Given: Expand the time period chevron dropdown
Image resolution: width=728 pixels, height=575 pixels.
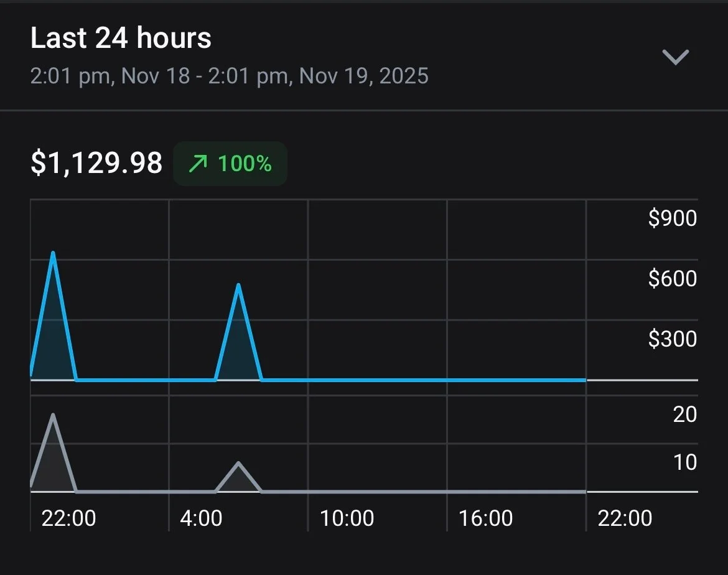Looking at the screenshot, I should [x=675, y=57].
